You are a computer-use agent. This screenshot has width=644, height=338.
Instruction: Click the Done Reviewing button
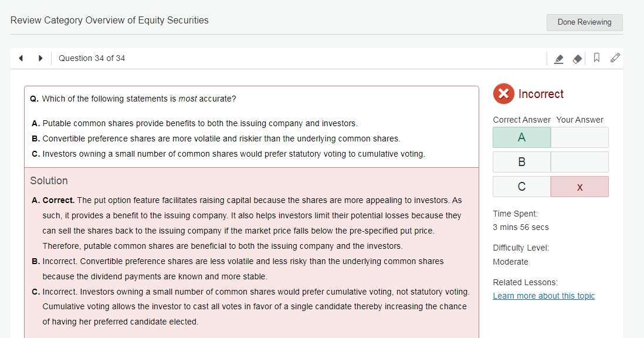(584, 22)
